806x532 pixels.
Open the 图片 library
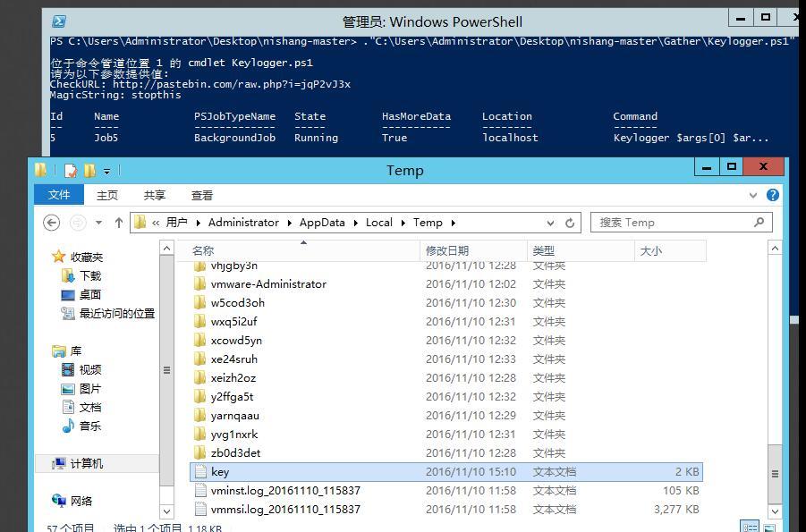click(x=90, y=389)
